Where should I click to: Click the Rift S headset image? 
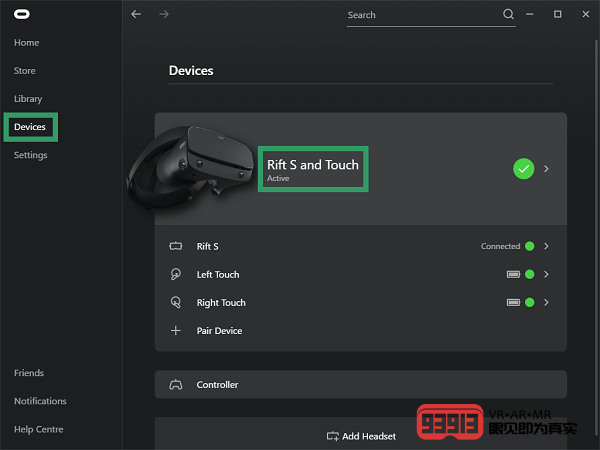[x=190, y=165]
